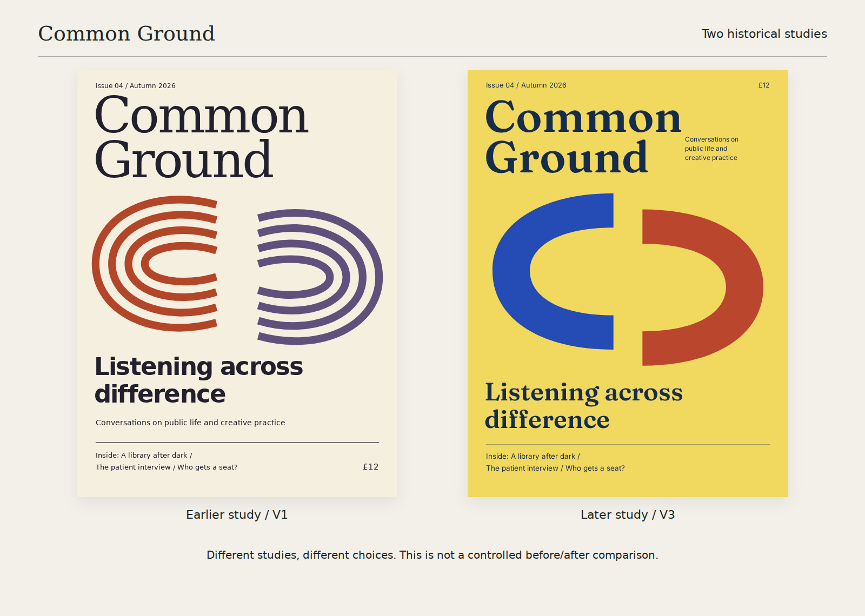The image size is (865, 616).
Task: Click the red concentric arcs graphic
Action: (155, 264)
